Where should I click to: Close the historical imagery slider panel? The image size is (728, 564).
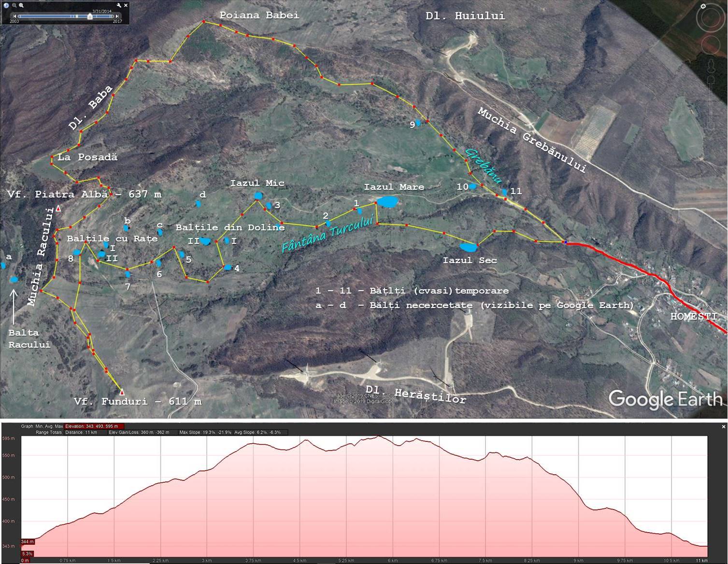coord(126,5)
